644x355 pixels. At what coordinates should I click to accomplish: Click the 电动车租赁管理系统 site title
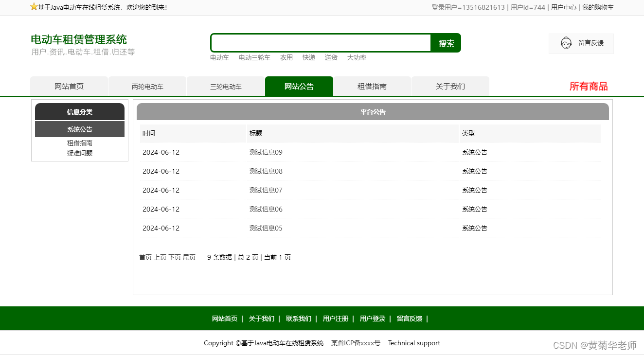click(x=79, y=39)
